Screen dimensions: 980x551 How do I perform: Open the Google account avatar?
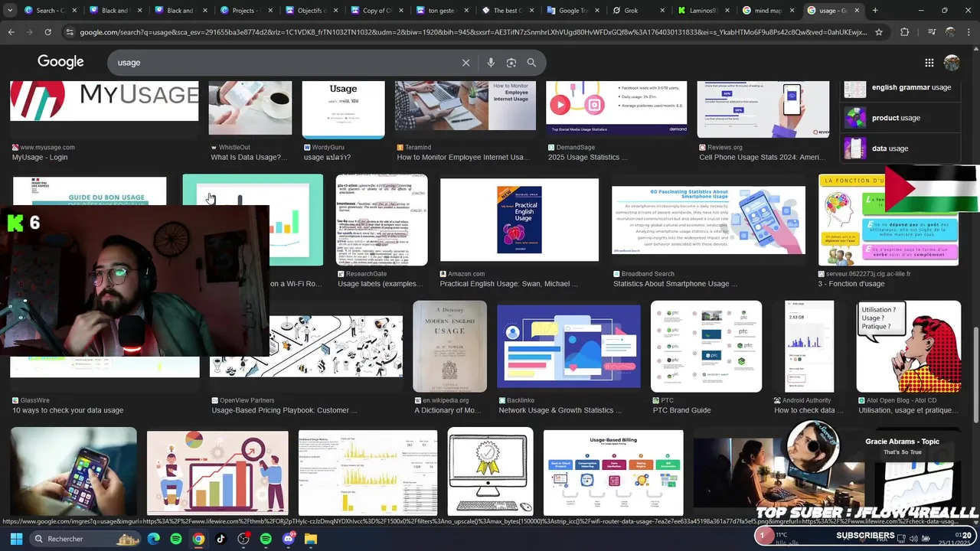point(952,63)
